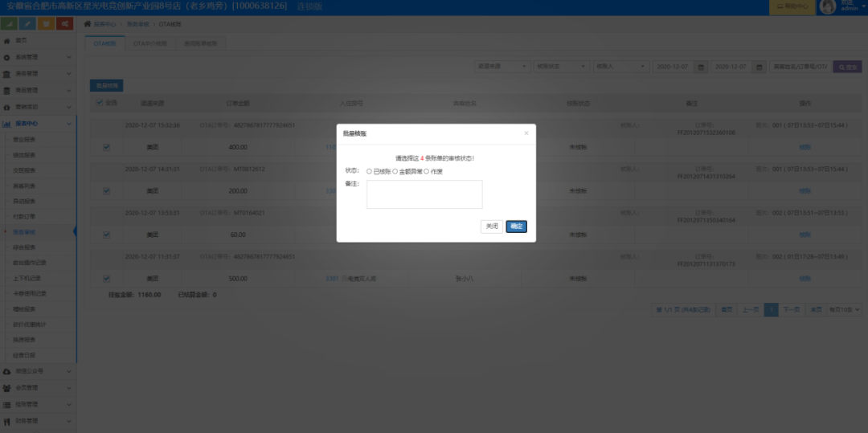
Task: Click the purple 搜索 search button
Action: pyautogui.click(x=848, y=67)
